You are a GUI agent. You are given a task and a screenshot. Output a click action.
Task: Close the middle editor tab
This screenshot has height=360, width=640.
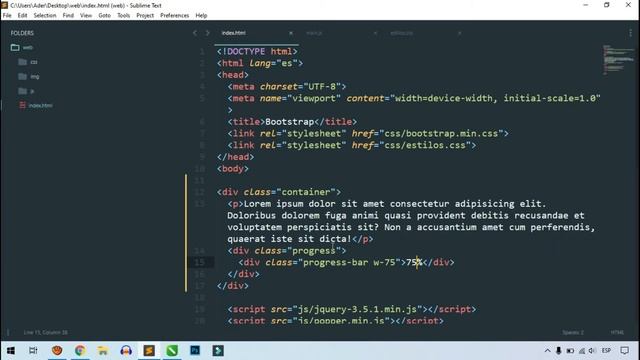(x=375, y=33)
